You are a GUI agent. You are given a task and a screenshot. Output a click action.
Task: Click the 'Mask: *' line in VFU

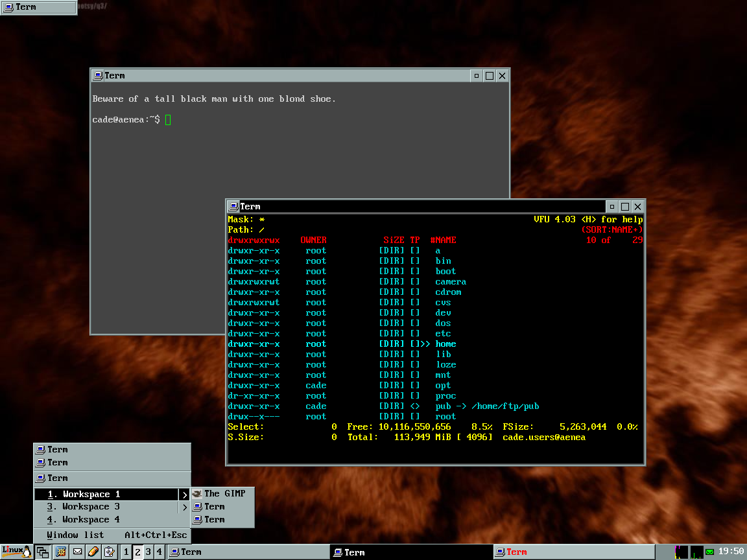pyautogui.click(x=246, y=220)
